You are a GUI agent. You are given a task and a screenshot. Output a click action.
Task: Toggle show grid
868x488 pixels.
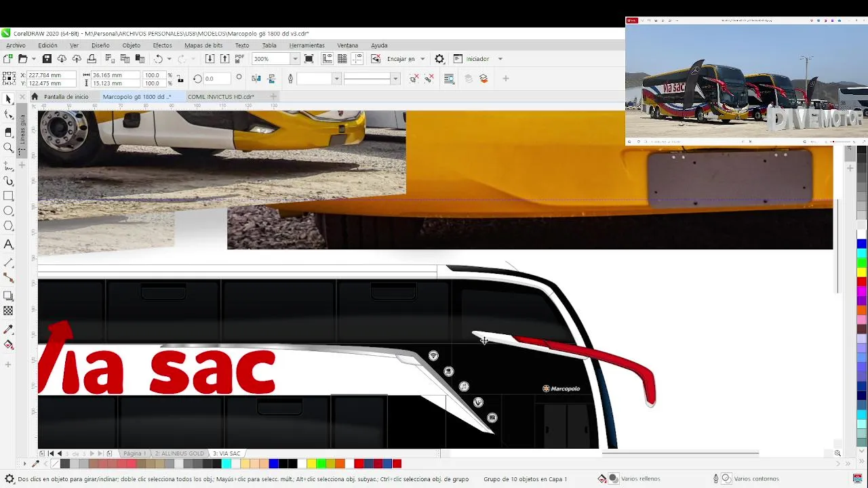click(342, 59)
